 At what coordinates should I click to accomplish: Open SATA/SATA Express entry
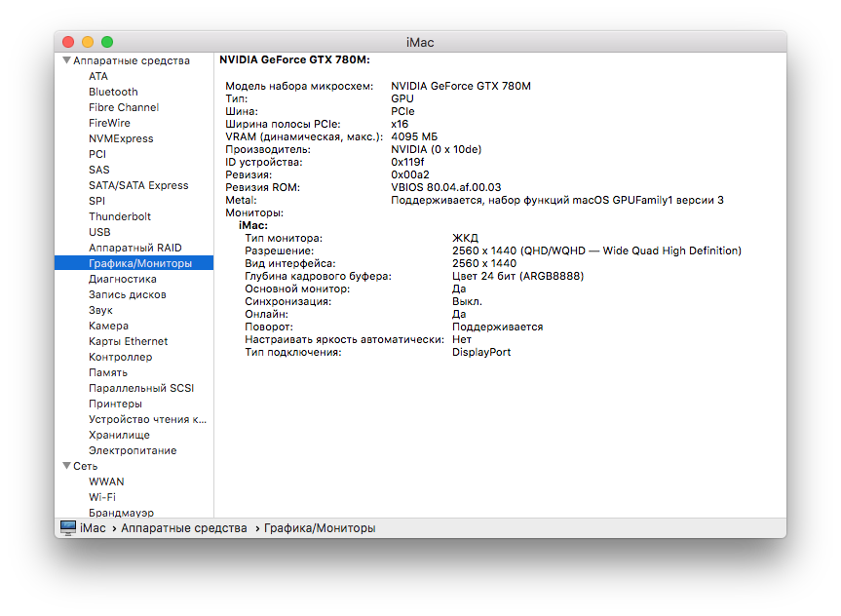coord(138,185)
